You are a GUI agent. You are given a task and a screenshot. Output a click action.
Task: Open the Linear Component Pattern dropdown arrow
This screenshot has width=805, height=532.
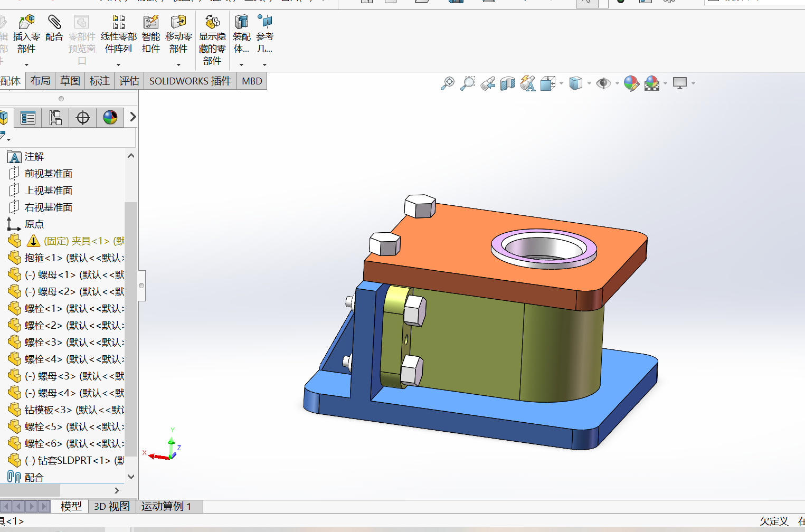pos(118,65)
